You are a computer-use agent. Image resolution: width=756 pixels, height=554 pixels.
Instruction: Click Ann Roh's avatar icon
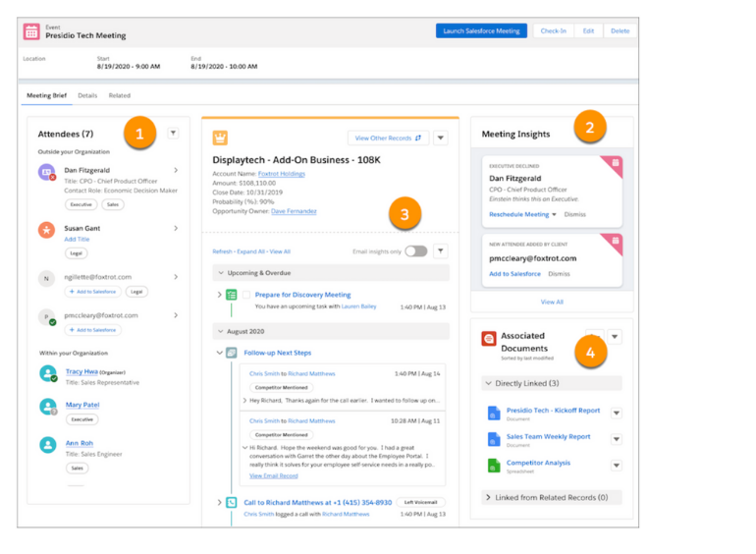pyautogui.click(x=48, y=444)
